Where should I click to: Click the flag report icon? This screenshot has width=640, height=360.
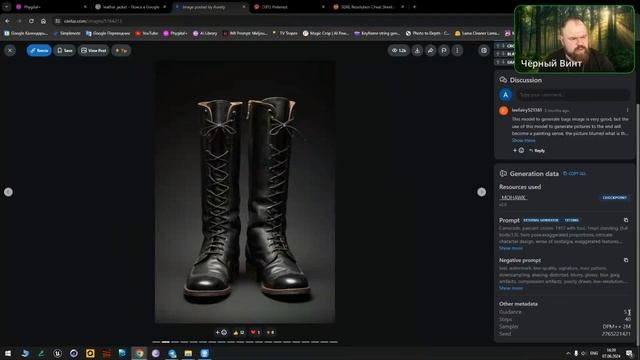click(444, 50)
